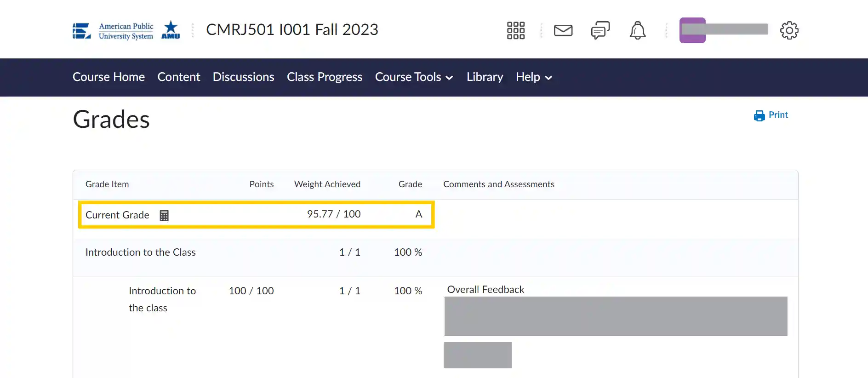Click the Points column header

tap(262, 184)
